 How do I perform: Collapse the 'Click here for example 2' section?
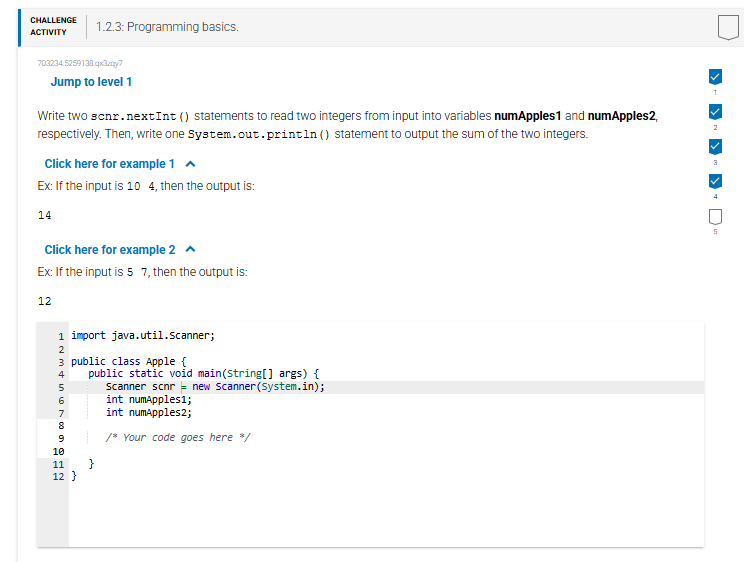(110, 250)
